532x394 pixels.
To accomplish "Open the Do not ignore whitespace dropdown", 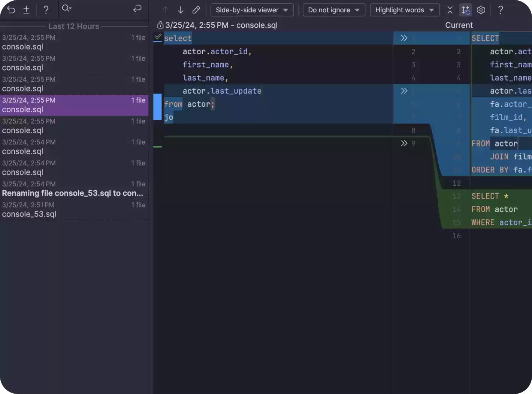I will point(333,10).
